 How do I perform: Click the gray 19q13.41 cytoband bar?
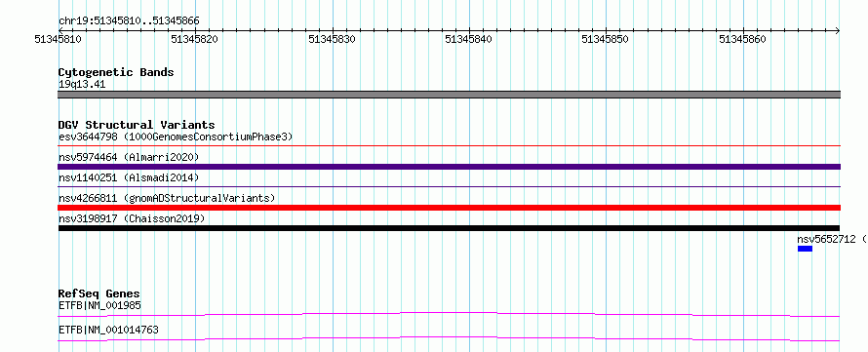click(449, 95)
